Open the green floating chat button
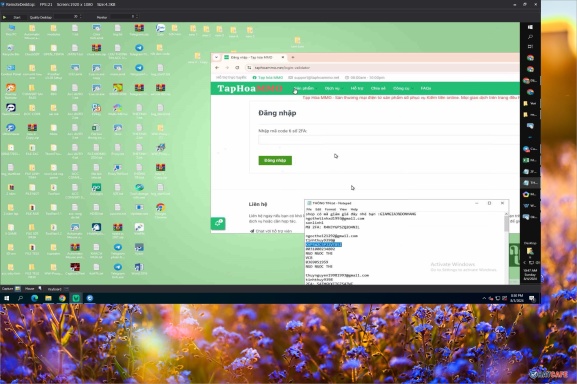This screenshot has height=384, width=577. click(x=218, y=223)
